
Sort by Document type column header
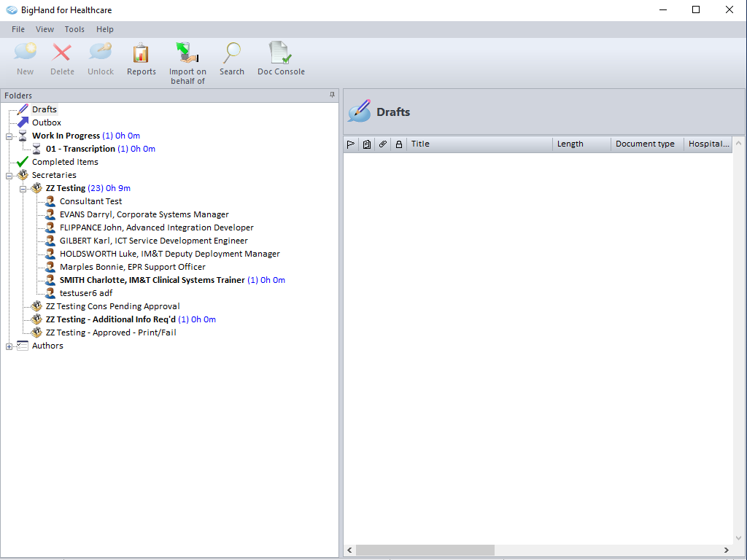[647, 144]
